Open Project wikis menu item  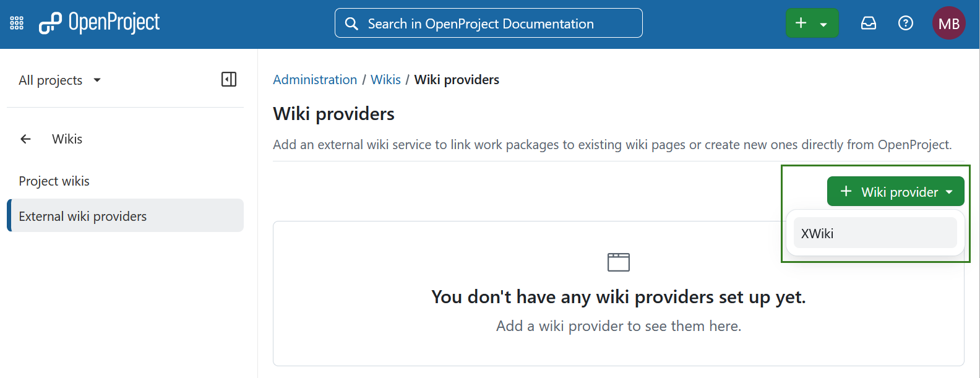[x=125, y=181]
